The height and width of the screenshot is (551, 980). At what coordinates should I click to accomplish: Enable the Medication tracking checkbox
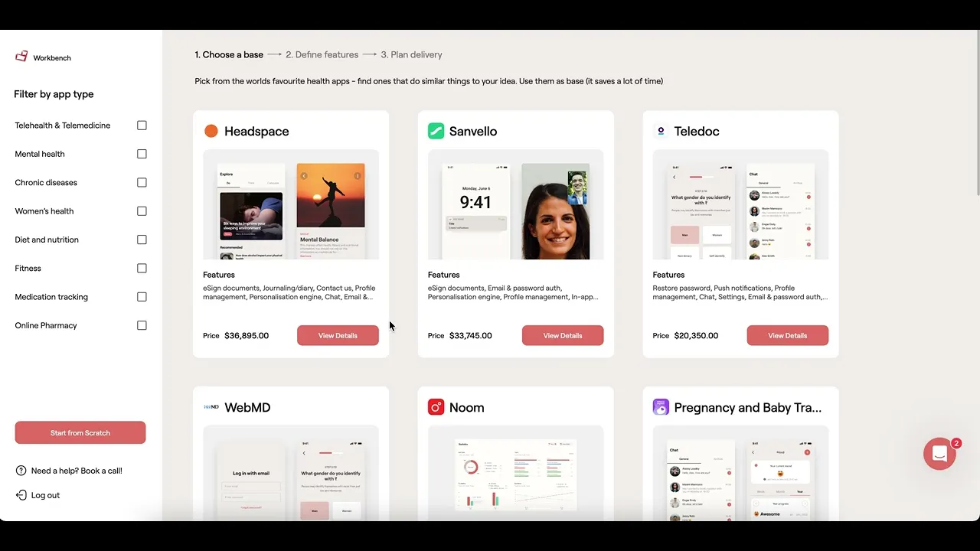pyautogui.click(x=142, y=297)
